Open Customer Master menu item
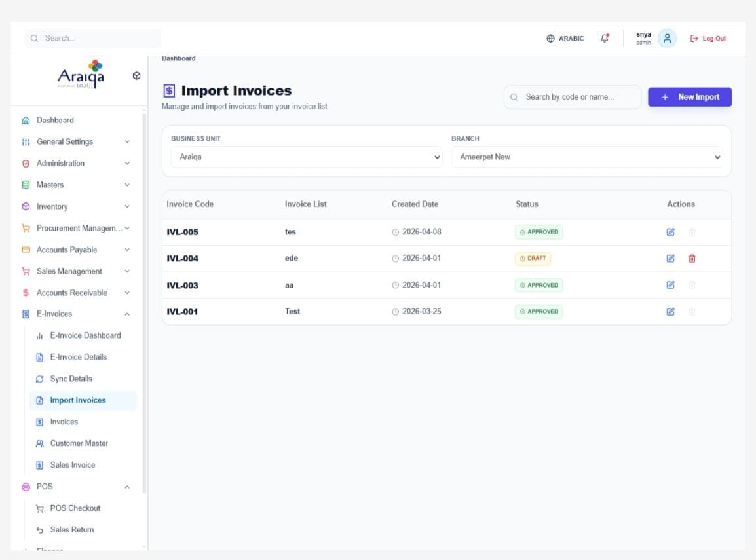 pyautogui.click(x=83, y=443)
